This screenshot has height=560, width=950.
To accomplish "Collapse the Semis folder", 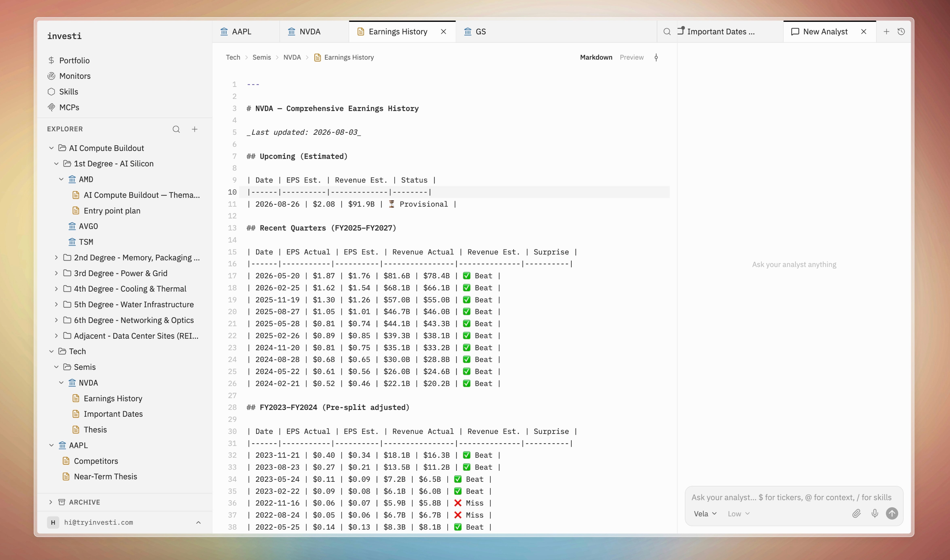I will point(56,367).
